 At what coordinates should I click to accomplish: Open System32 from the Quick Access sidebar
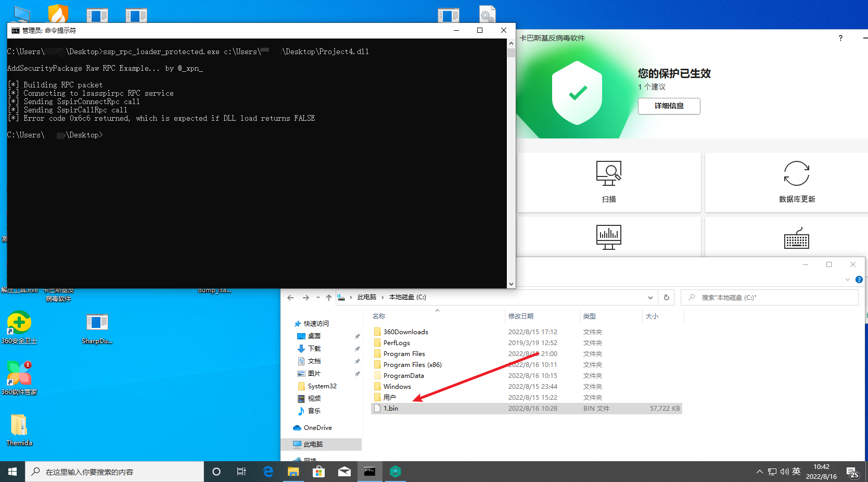(323, 386)
